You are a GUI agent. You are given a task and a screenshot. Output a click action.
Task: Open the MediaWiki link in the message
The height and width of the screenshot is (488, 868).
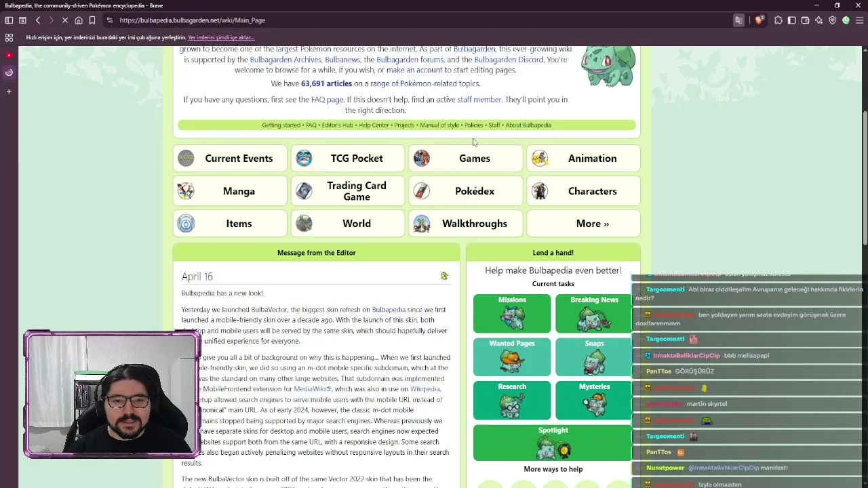312,389
